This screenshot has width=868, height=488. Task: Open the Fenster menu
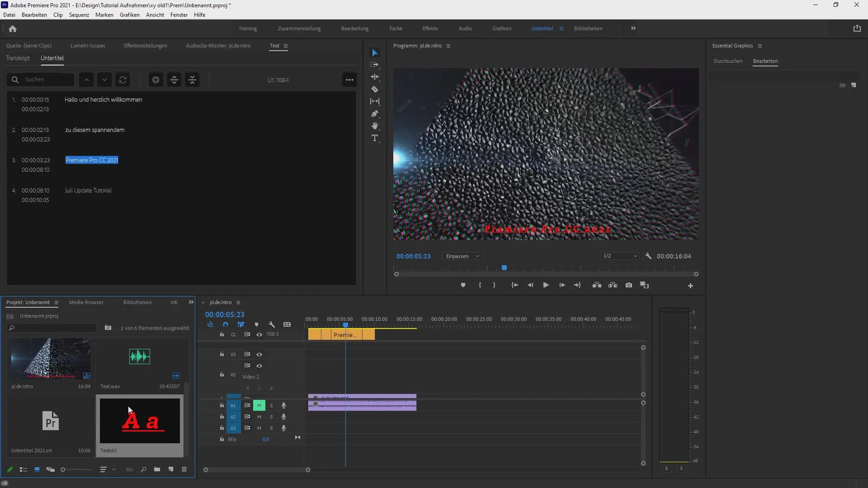click(179, 15)
